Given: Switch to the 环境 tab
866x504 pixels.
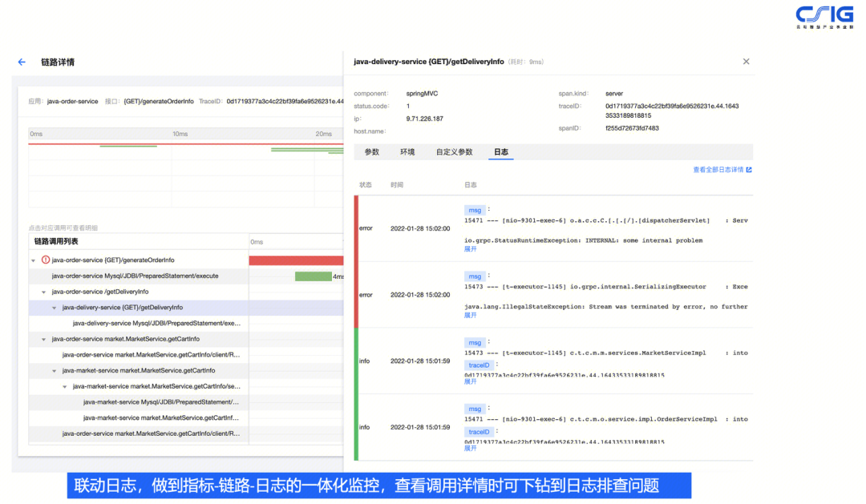Looking at the screenshot, I should click(x=407, y=151).
